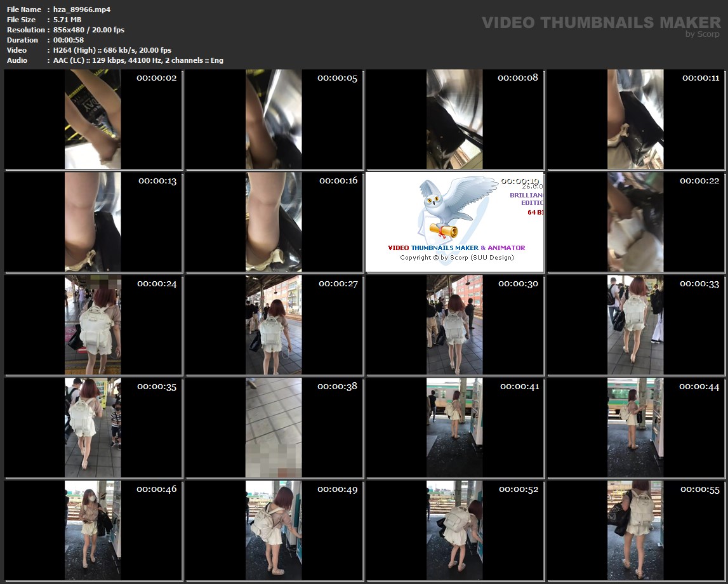The image size is (728, 584).
Task: Click the "Copyright © by Scorp (SUU Design)" text
Action: [x=457, y=258]
